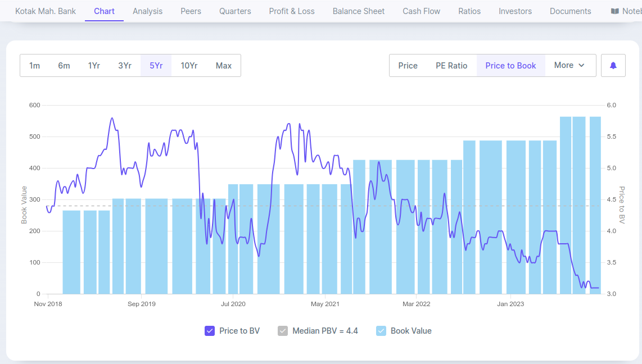The image size is (642, 364).
Task: Open the Balance Sheet tab
Action: click(359, 11)
